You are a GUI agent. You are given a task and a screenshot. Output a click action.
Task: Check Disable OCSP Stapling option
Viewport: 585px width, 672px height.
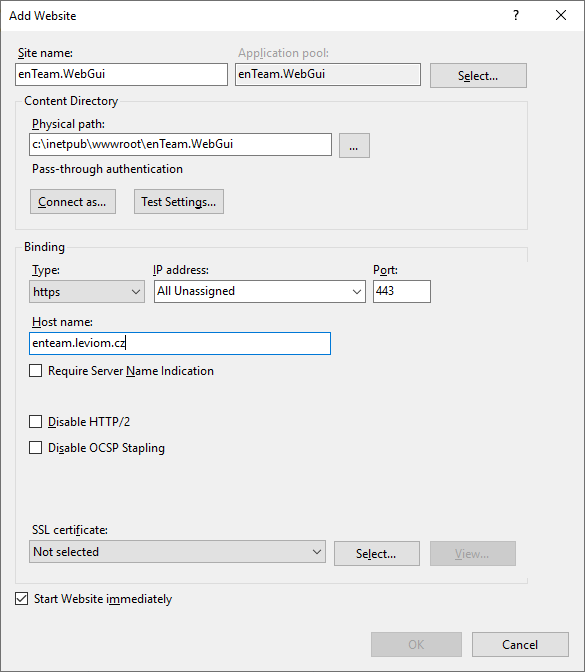coord(36,448)
